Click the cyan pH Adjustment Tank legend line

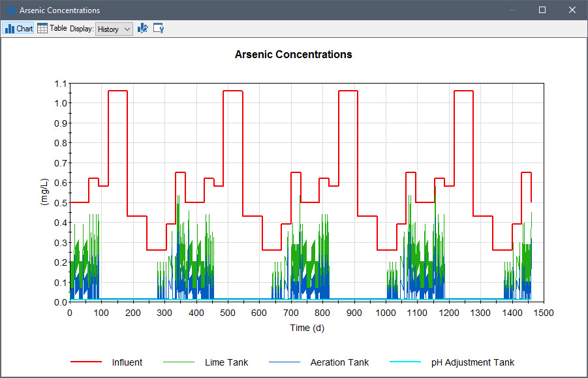[x=405, y=362]
